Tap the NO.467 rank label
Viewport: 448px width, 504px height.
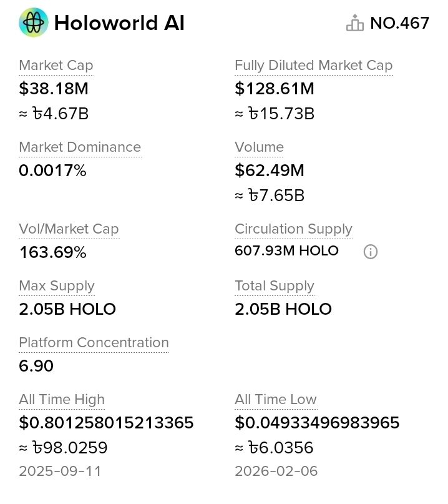[399, 23]
